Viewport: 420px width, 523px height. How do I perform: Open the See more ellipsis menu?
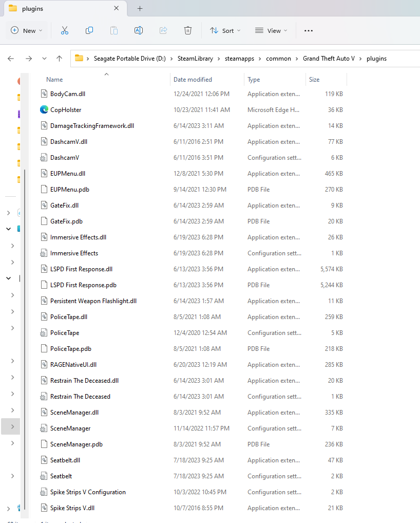coord(309,31)
